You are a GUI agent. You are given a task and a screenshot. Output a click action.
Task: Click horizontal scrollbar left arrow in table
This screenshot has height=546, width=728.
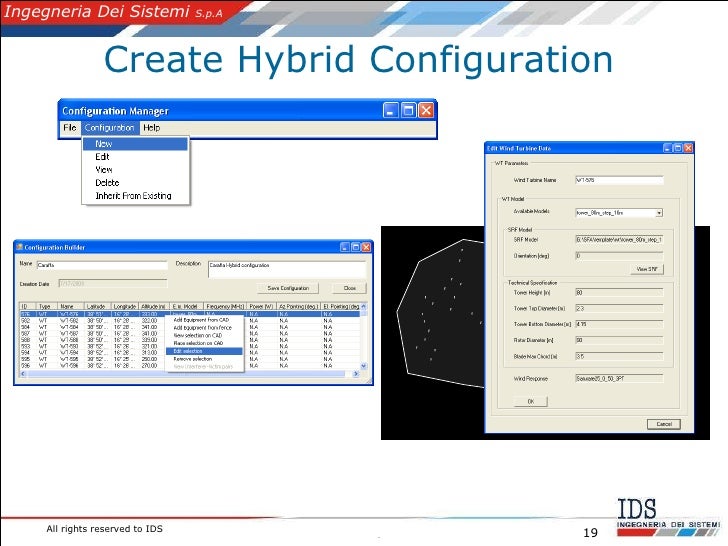[x=23, y=374]
